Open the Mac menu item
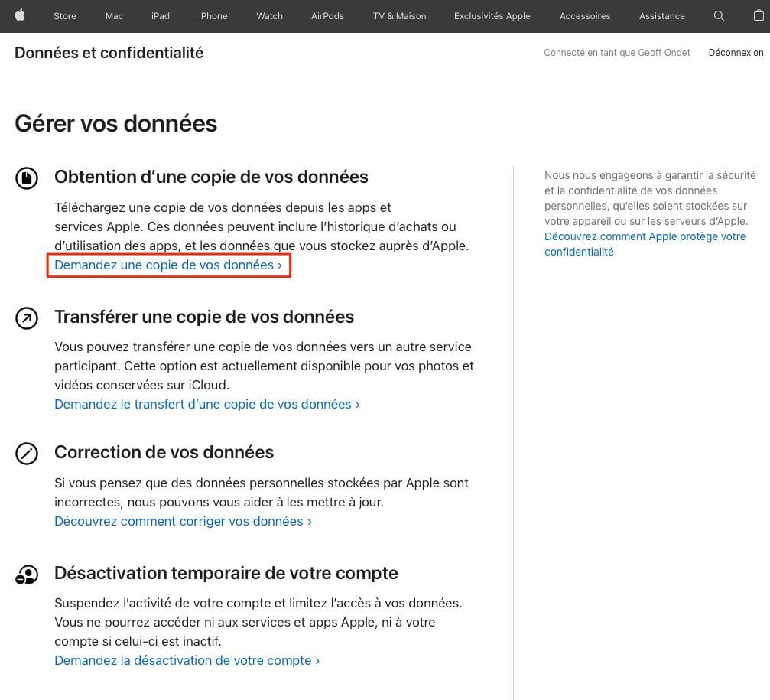The image size is (770, 700). tap(114, 16)
